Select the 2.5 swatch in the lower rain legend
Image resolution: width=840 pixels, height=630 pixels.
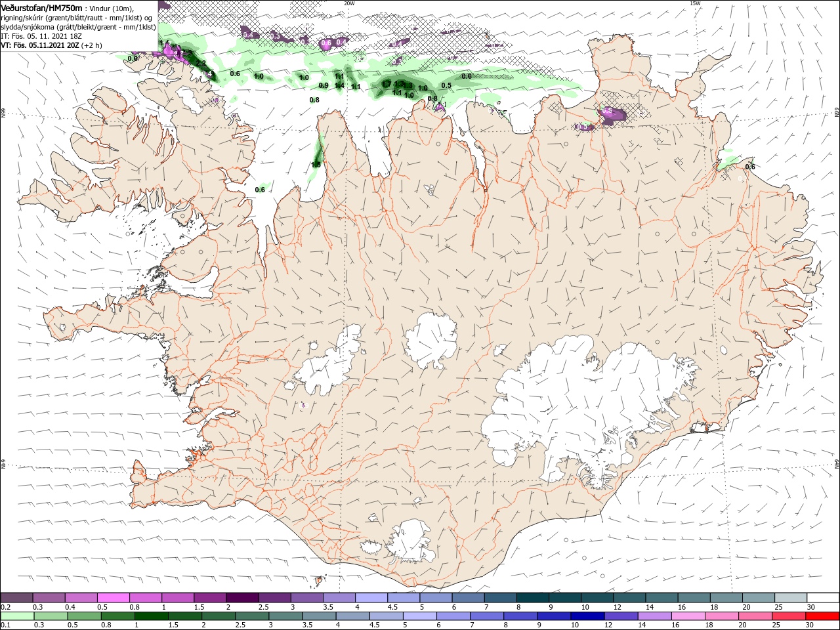click(251, 616)
